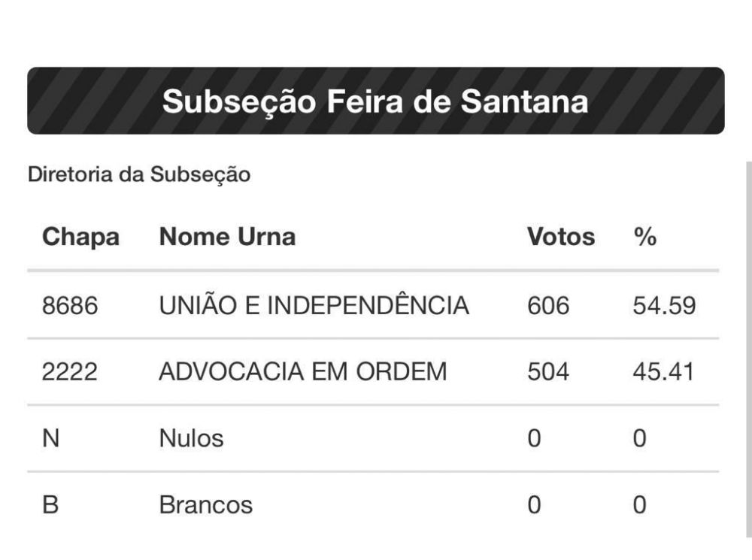Viewport: 752px width, 560px height.
Task: Click the votes count in Nulos row
Action: (534, 438)
